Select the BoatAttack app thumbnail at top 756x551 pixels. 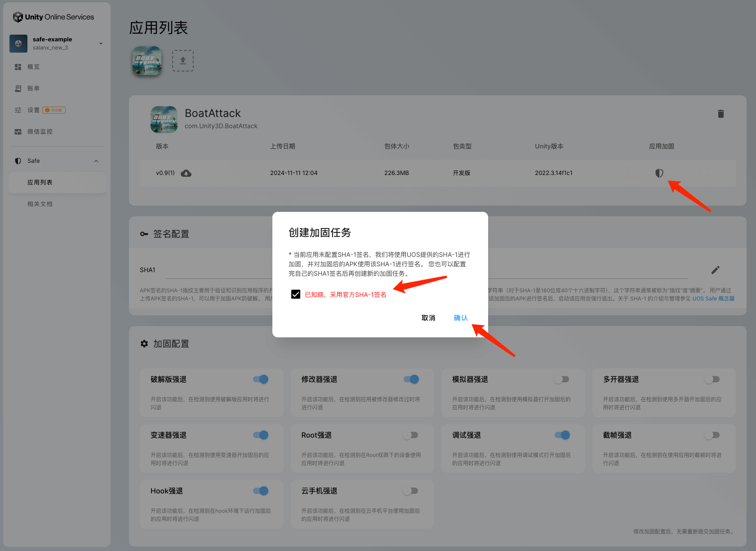[x=147, y=61]
